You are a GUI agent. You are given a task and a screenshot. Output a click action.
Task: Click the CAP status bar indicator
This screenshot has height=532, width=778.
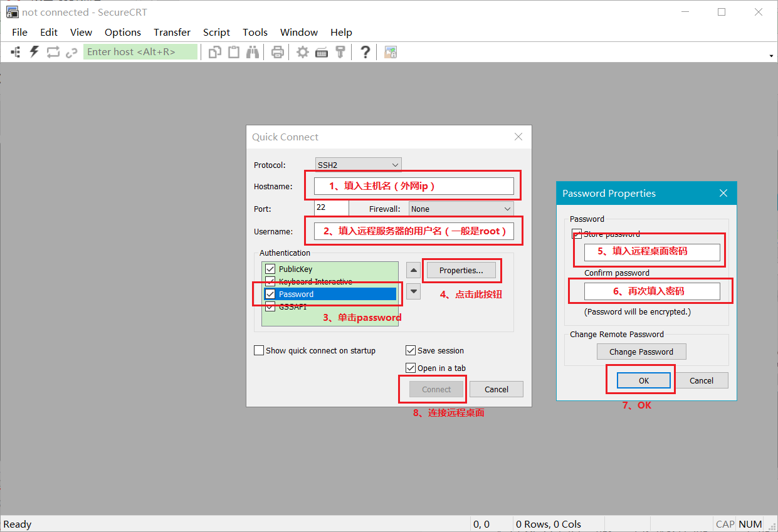tap(725, 524)
